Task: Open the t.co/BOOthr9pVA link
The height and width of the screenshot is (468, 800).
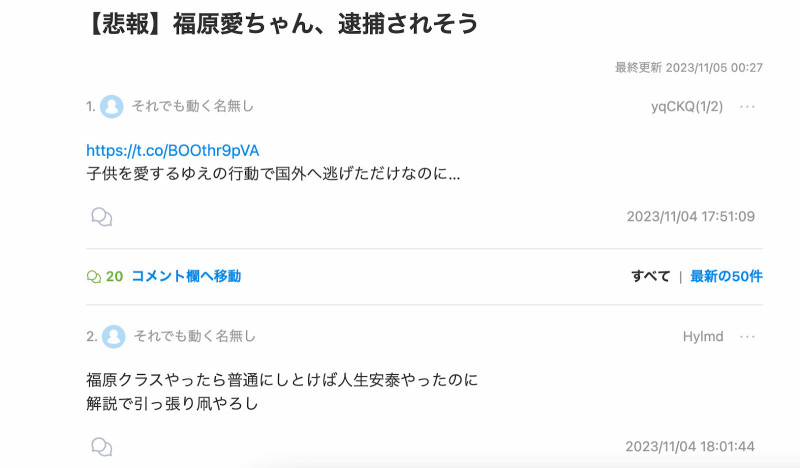Action: [172, 151]
